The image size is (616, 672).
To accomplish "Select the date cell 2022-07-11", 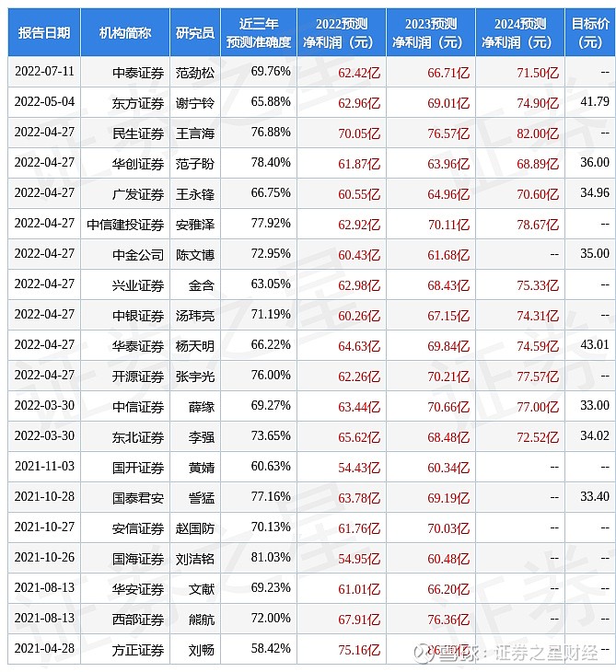I will [44, 71].
